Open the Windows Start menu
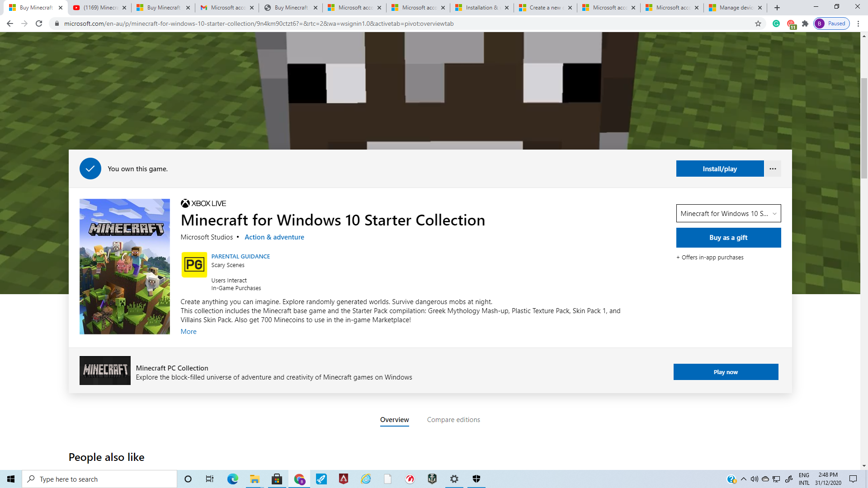The width and height of the screenshot is (868, 488). pyautogui.click(x=11, y=479)
